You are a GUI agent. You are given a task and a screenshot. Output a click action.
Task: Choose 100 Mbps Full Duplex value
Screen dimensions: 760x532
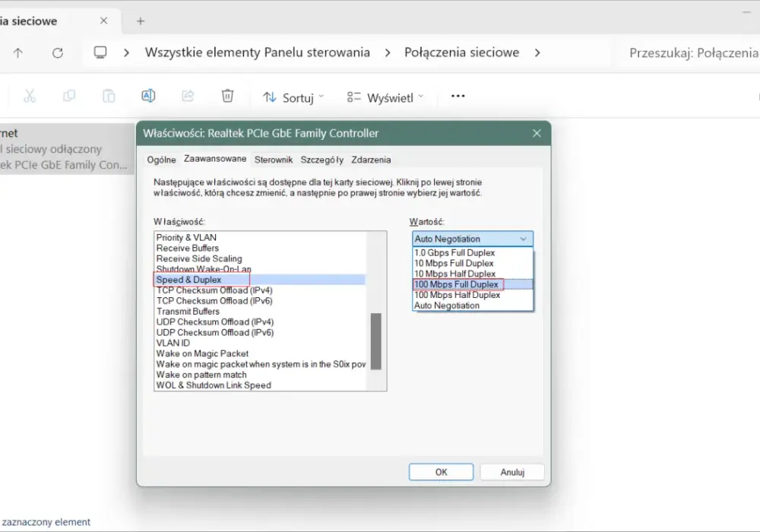(x=473, y=284)
